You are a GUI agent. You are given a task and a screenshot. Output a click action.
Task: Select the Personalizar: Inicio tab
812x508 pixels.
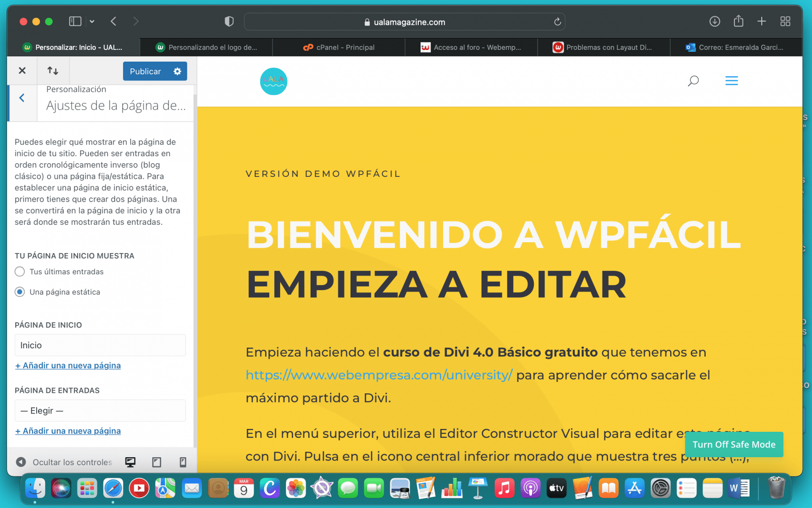tap(73, 47)
